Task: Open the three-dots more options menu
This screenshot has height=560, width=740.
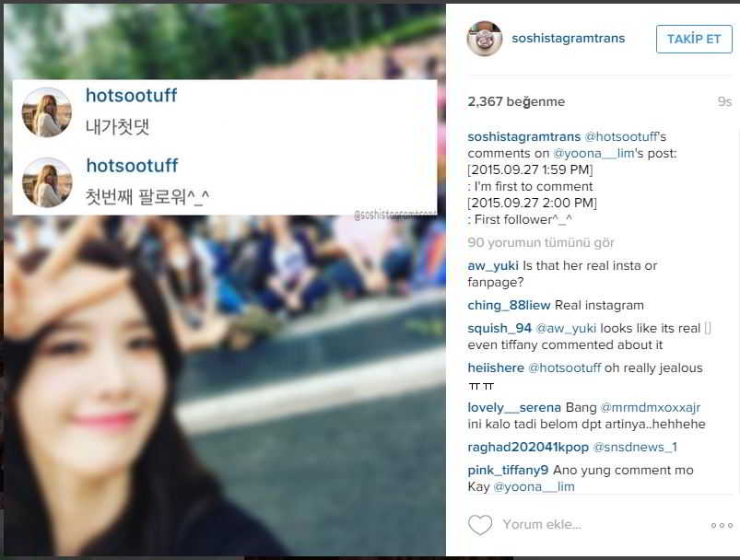Action: (722, 525)
